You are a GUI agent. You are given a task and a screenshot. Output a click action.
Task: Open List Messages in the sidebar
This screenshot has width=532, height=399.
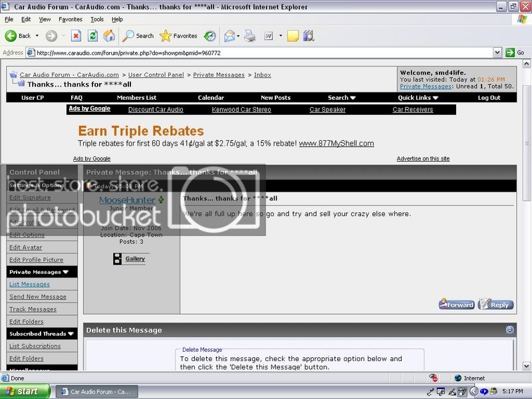tap(29, 285)
